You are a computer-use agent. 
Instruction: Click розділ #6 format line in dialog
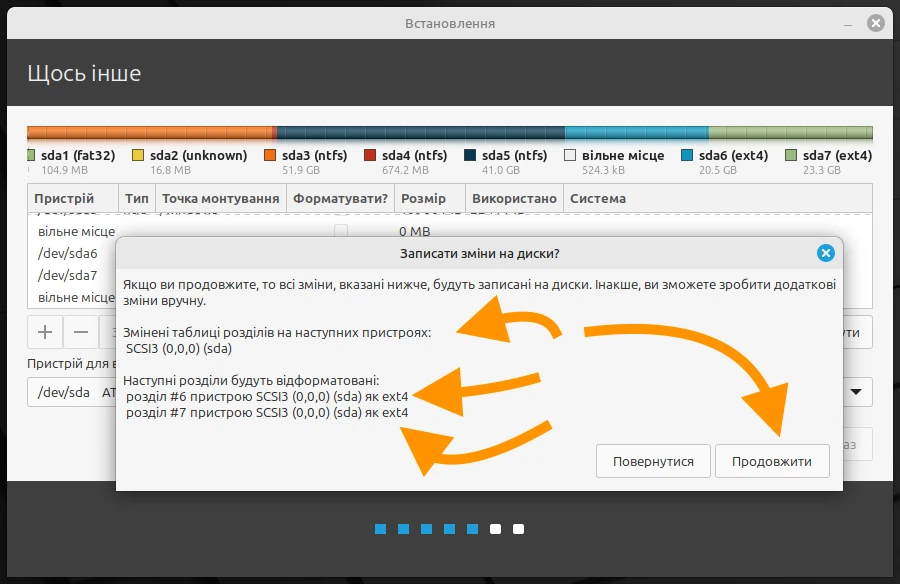[267, 397]
